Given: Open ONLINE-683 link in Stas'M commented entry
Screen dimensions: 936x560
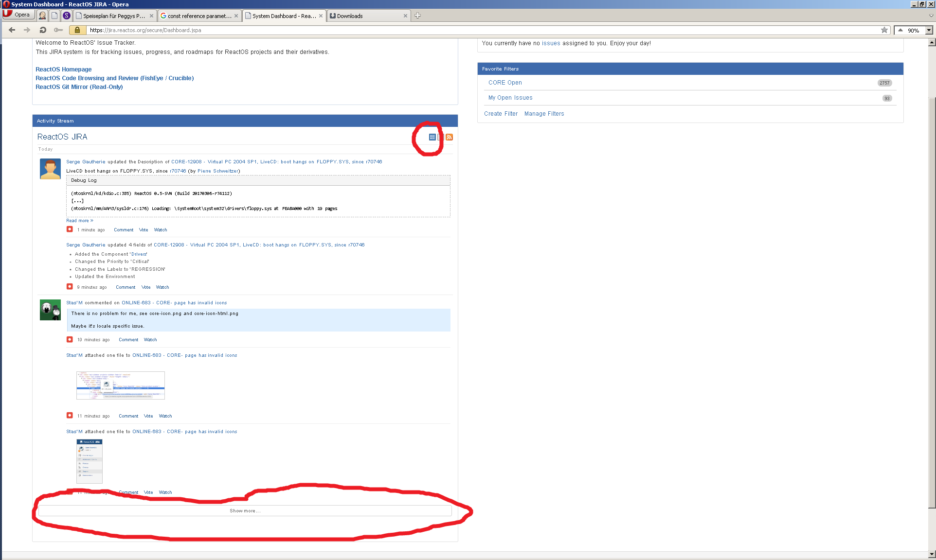Looking at the screenshot, I should point(174,303).
